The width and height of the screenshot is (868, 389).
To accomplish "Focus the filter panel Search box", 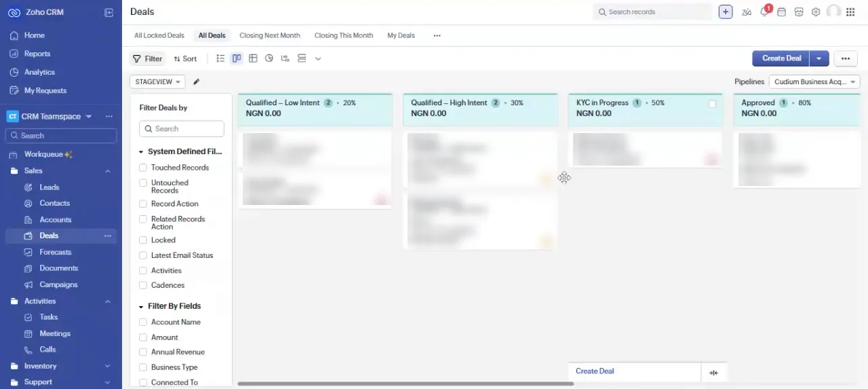I will [x=182, y=129].
